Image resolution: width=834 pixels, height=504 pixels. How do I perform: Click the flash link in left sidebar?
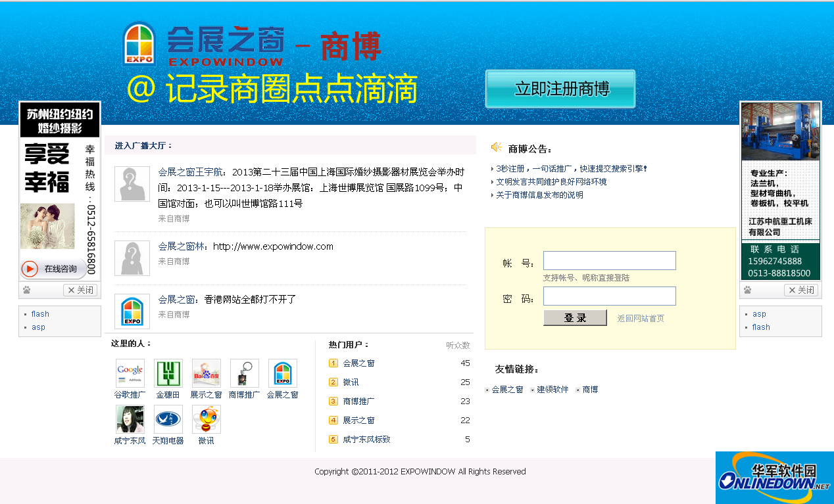[x=40, y=314]
